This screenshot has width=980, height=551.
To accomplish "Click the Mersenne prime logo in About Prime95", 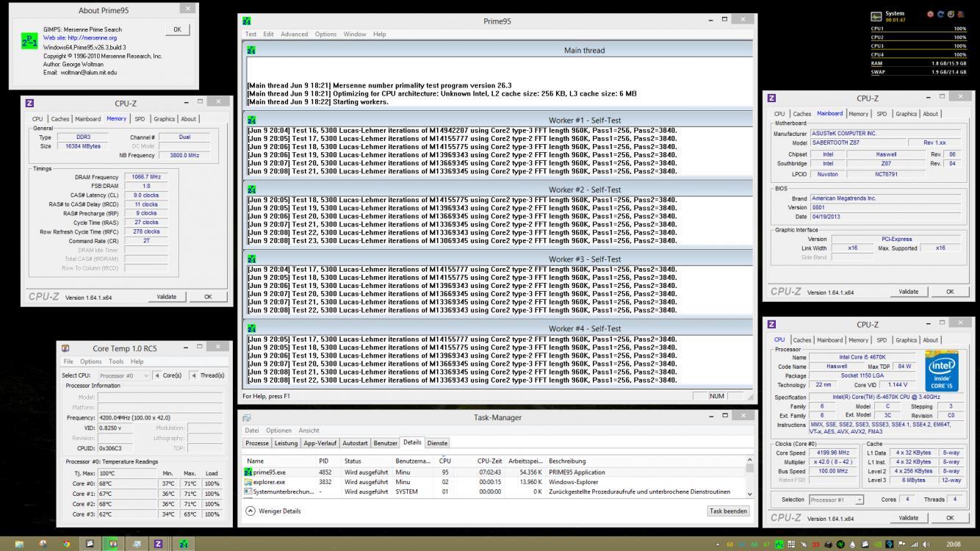I will pos(30,40).
